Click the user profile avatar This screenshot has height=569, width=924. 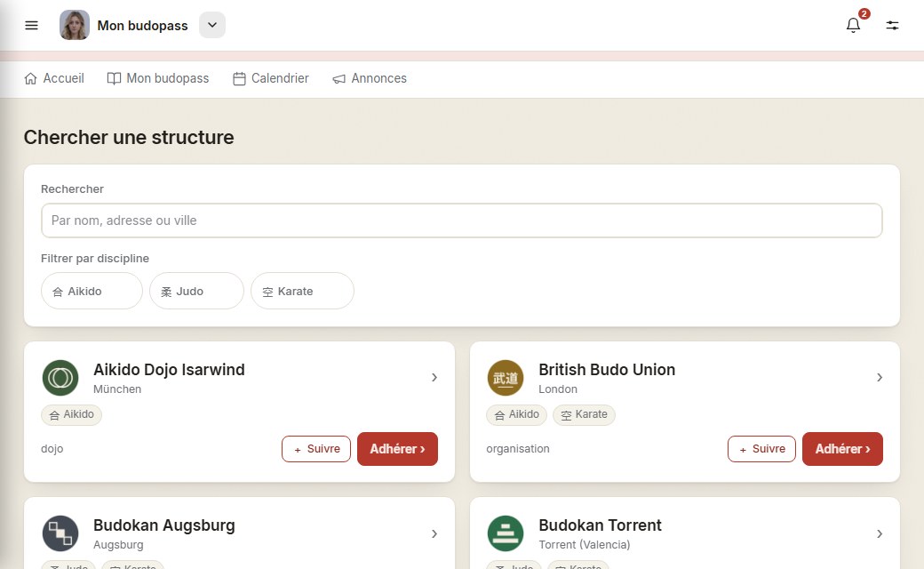(x=75, y=26)
